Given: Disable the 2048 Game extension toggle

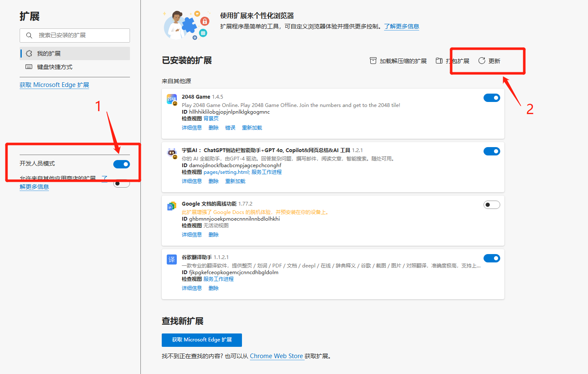Looking at the screenshot, I should click(492, 98).
